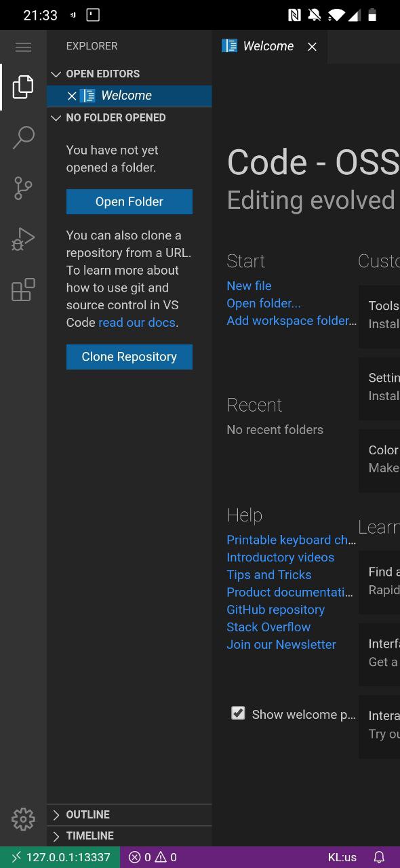The width and height of the screenshot is (400, 868).
Task: Open the Tips and Tricks link
Action: pyautogui.click(x=269, y=575)
